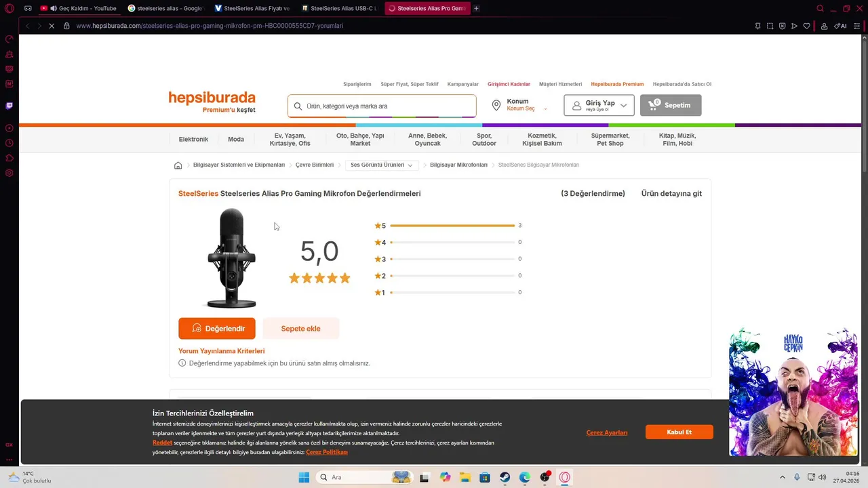Open Windows Start menu
The image size is (868, 488).
(x=304, y=477)
